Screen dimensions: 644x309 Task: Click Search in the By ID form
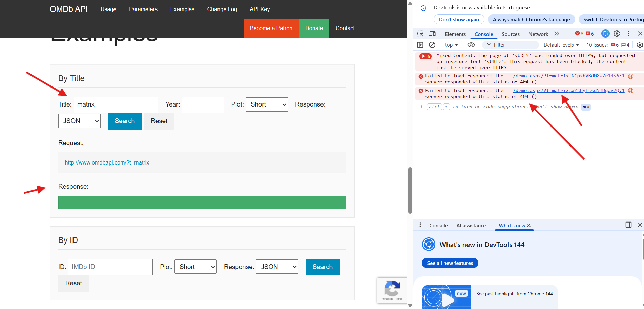pos(323,267)
